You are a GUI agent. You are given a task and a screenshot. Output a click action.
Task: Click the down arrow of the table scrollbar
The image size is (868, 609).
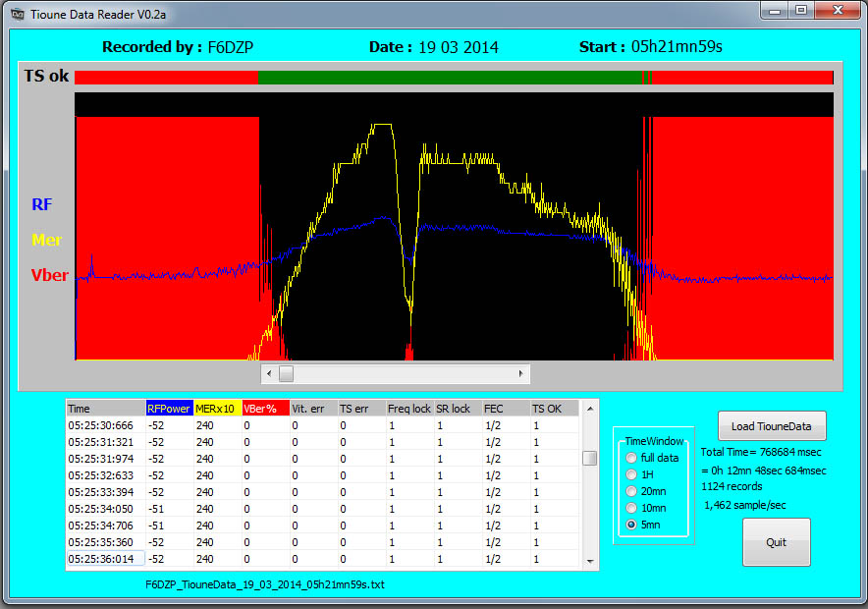click(x=590, y=561)
